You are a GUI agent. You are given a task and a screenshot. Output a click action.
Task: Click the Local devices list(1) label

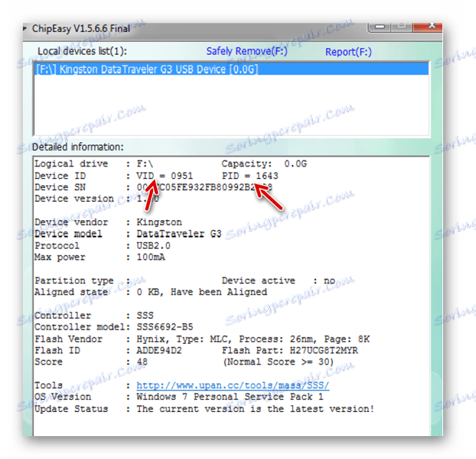pos(82,51)
